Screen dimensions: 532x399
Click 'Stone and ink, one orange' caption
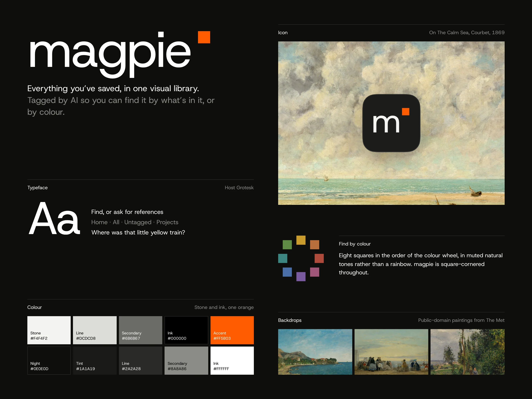tap(224, 307)
